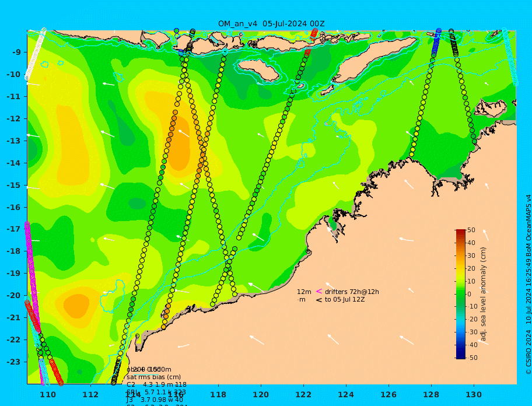Click the '118' longitude label on bottom axis
The image size is (532, 406).
[x=218, y=394]
